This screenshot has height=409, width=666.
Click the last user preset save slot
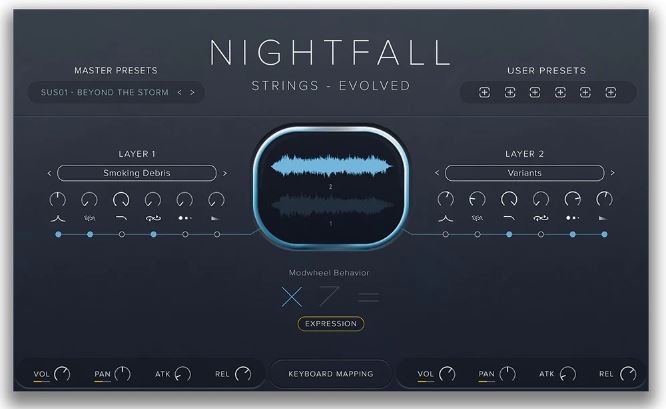point(610,93)
